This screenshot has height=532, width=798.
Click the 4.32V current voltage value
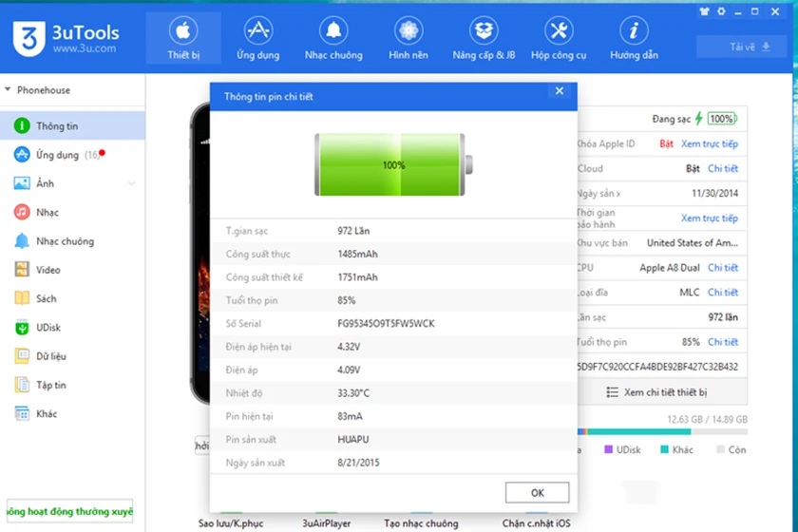(349, 347)
